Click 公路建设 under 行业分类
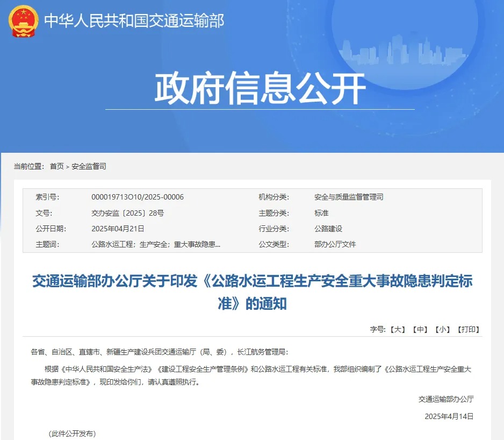Screen dimensions: 504x440 coord(328,229)
